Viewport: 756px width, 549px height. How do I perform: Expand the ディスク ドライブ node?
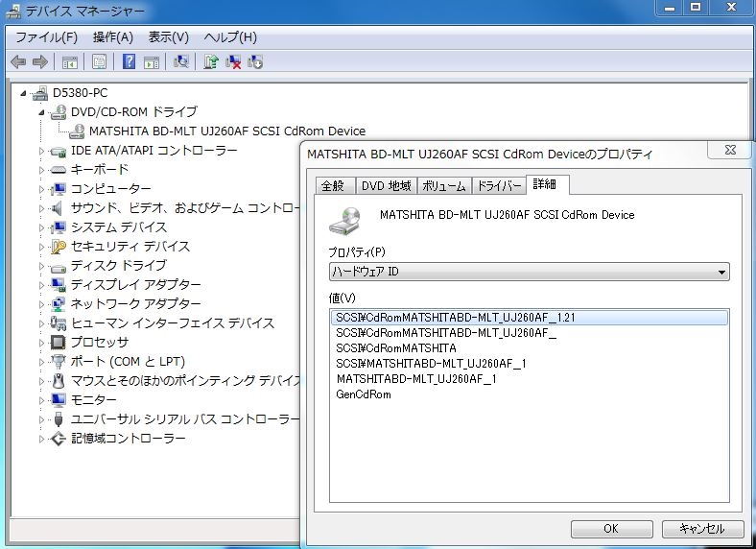[x=41, y=266]
